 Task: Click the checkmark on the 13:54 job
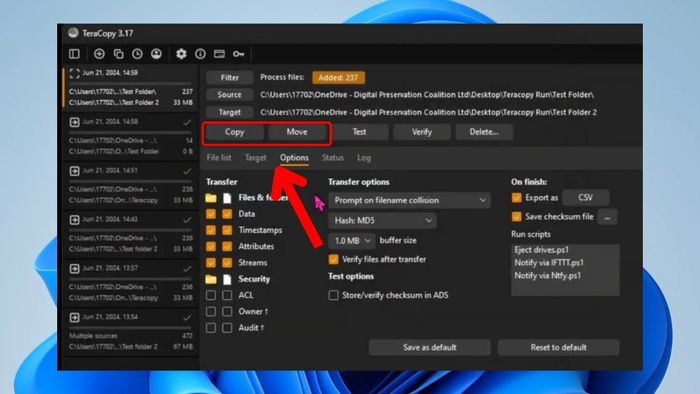[x=187, y=318]
